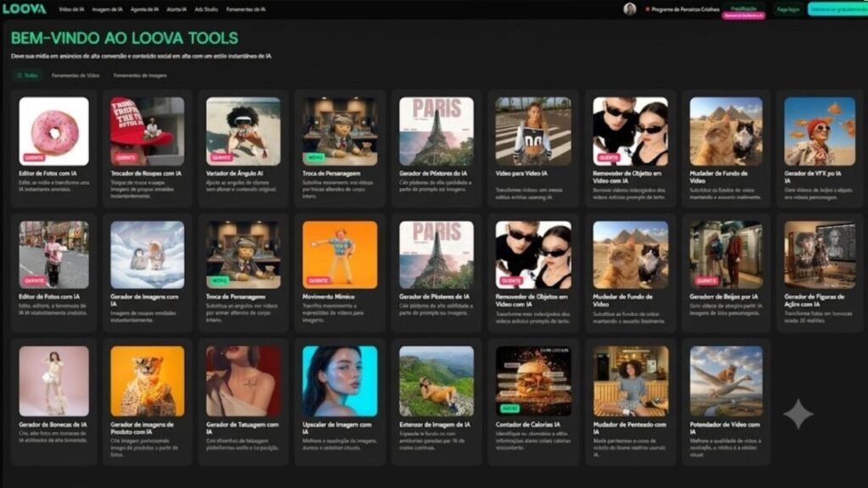The image size is (868, 488).
Task: Open the red cap Trocador de Roupas card
Action: (x=147, y=147)
